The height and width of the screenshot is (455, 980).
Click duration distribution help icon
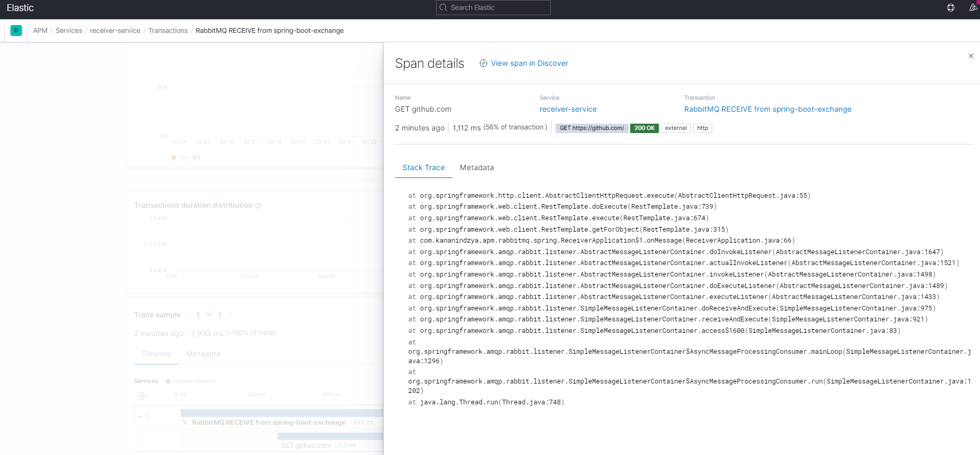coord(258,206)
